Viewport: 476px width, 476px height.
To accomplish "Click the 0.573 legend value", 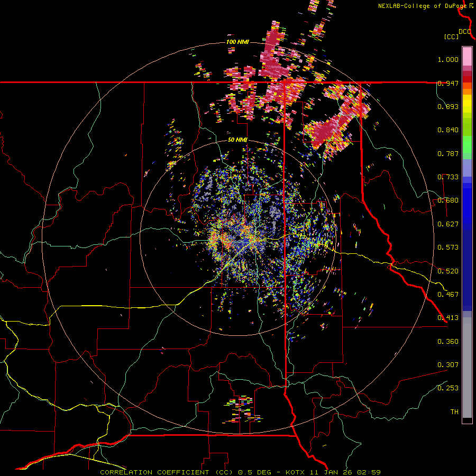I will coord(448,248).
